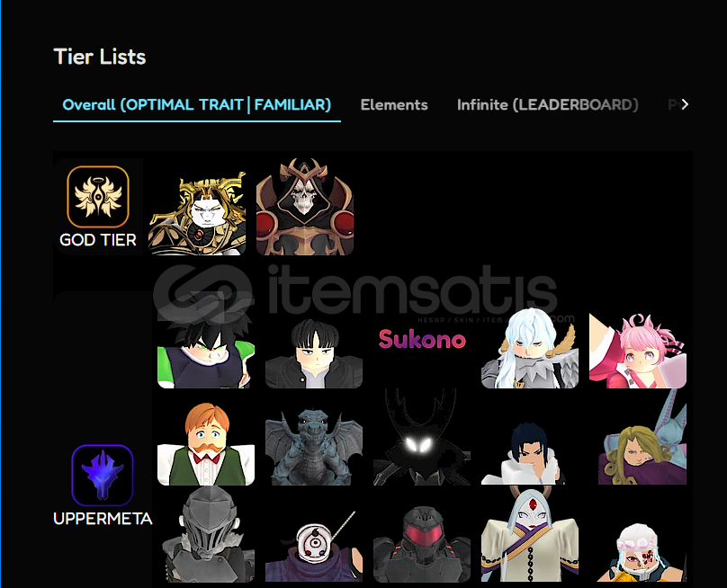Select the hooded skull-faced character in God Tier
Screen dimensions: 727x588
[x=305, y=207]
